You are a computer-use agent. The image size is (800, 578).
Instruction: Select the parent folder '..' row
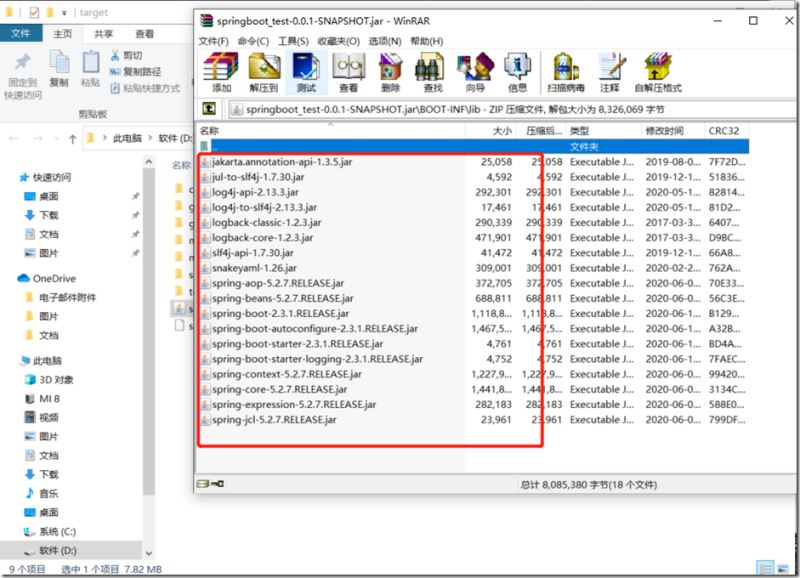473,146
